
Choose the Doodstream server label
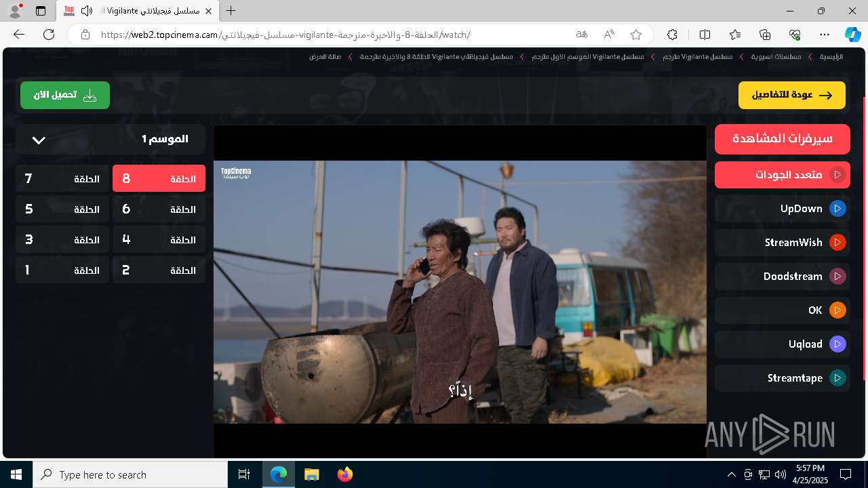793,277
